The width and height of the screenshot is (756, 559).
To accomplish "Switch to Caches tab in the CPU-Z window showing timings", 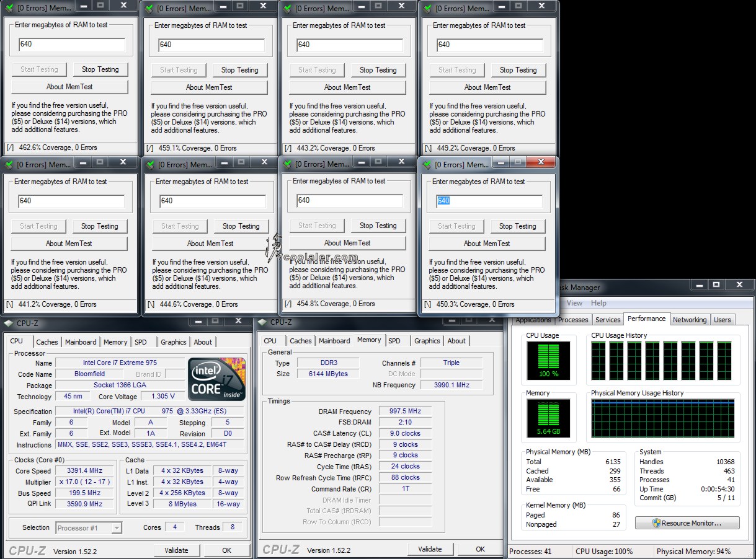I will pyautogui.click(x=301, y=341).
